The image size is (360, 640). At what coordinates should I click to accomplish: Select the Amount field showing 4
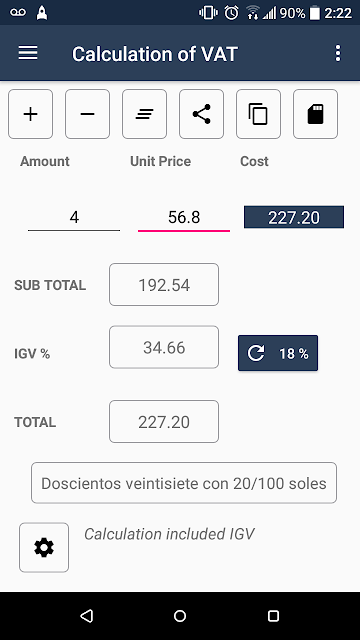pyautogui.click(x=74, y=218)
